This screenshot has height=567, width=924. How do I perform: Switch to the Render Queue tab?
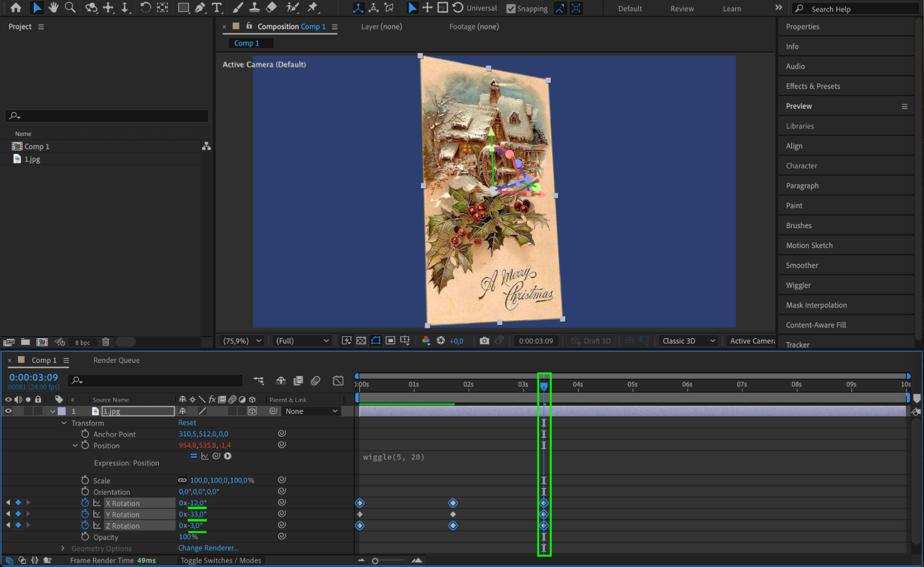pos(116,360)
